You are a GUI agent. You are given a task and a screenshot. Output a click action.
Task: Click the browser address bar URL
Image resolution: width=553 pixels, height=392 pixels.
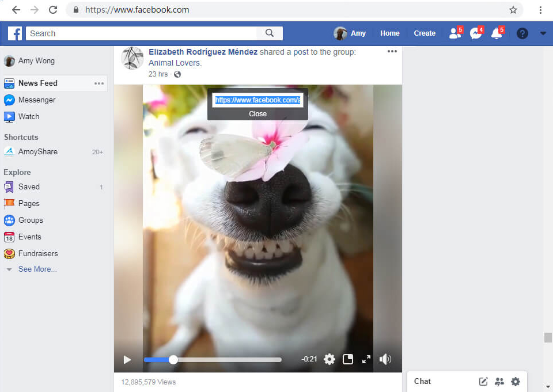point(137,10)
